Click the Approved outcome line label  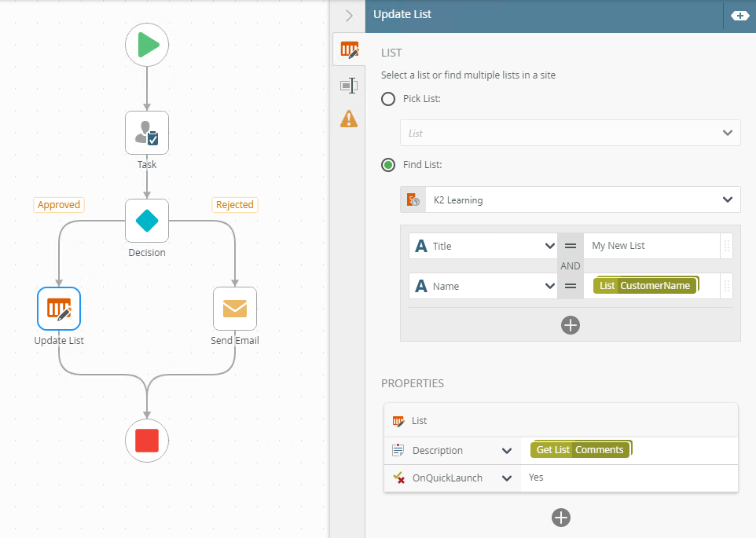pyautogui.click(x=59, y=205)
